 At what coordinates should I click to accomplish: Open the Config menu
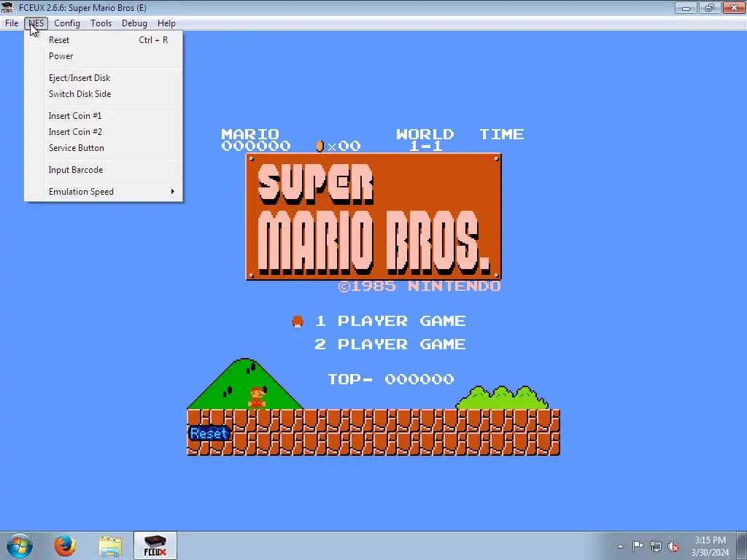click(66, 23)
